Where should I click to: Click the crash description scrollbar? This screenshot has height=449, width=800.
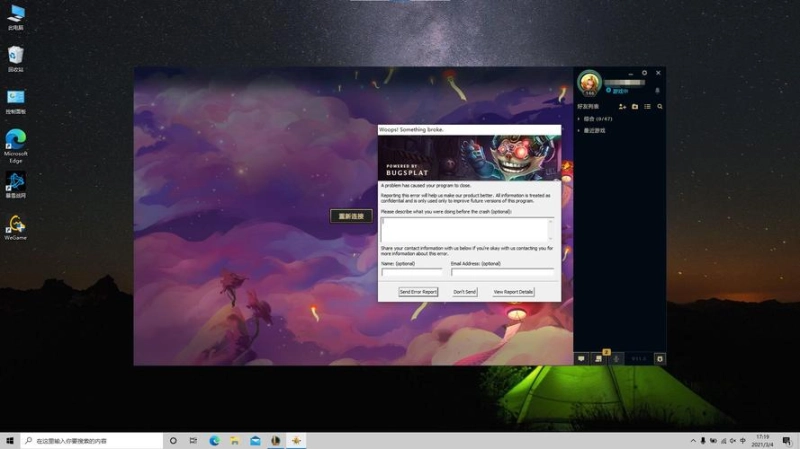(x=551, y=229)
